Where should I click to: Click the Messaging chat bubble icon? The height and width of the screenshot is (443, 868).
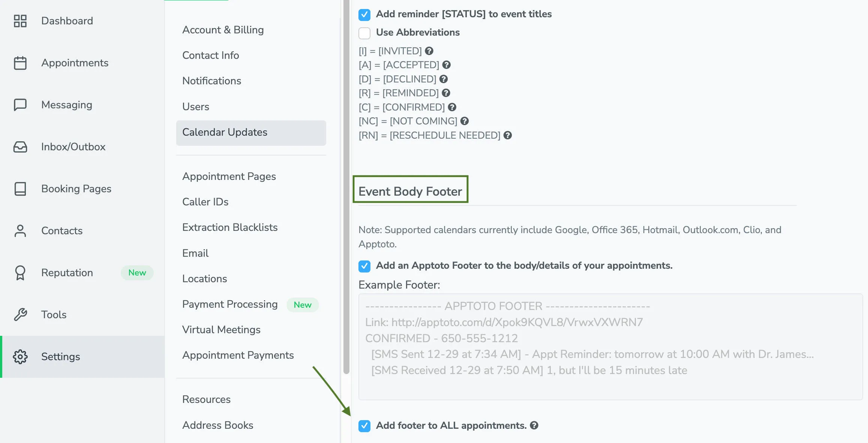point(20,105)
